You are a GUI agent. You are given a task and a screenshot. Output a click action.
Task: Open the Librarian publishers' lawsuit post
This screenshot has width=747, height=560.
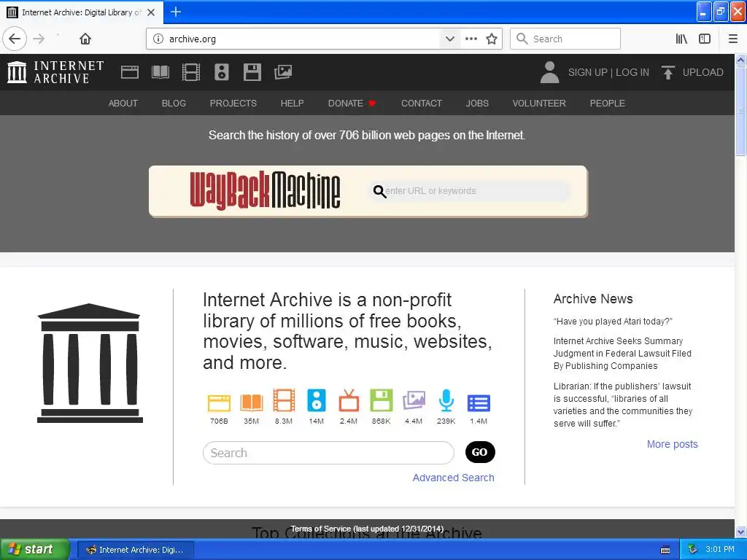[x=623, y=405]
